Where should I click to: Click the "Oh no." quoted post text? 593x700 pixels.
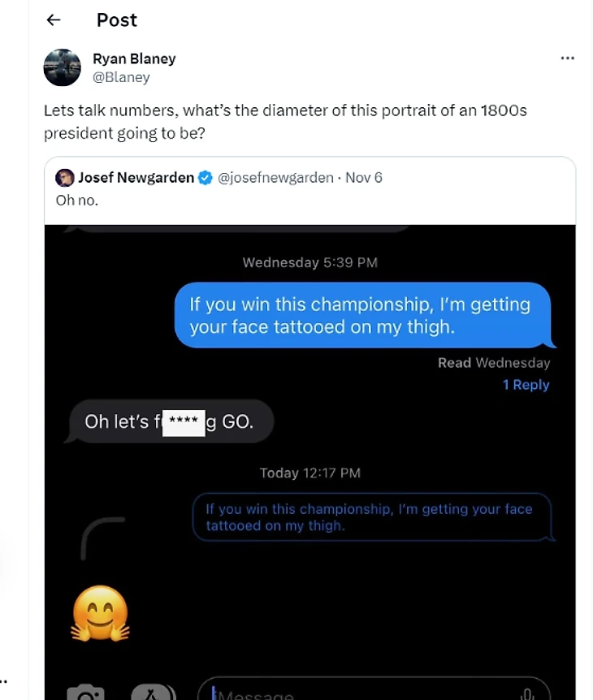pos(77,199)
